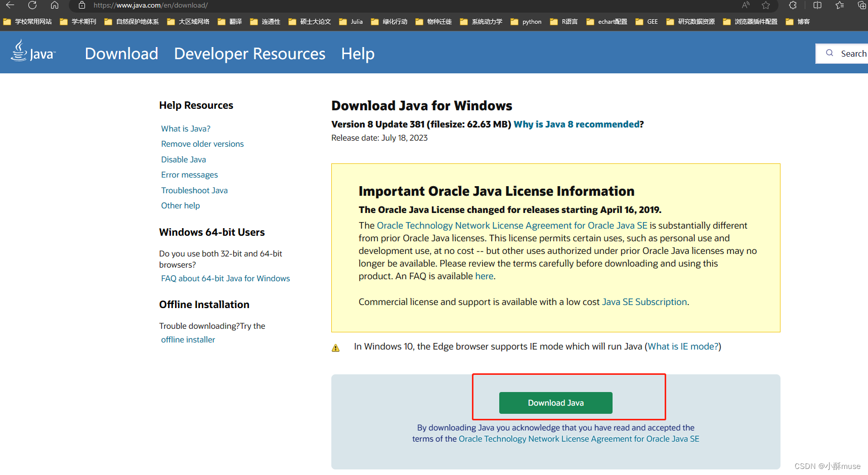Open the FAQ 'here' link
This screenshot has width=868, height=475.
coord(484,276)
